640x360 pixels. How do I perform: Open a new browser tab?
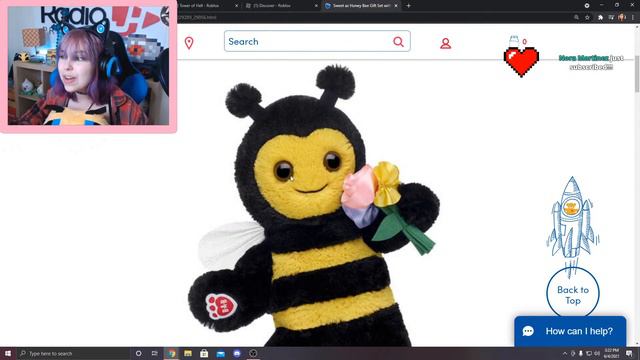click(x=408, y=6)
